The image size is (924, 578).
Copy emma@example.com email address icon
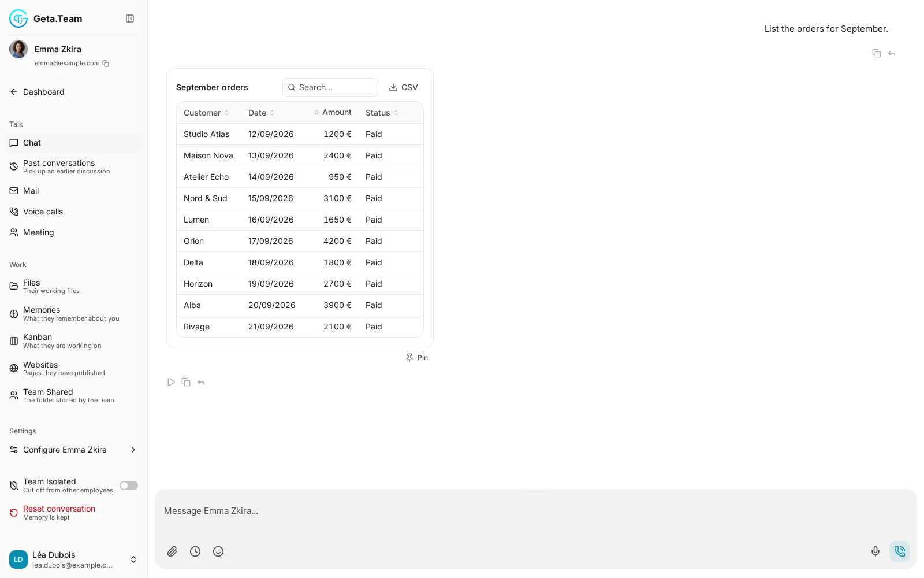pyautogui.click(x=106, y=64)
